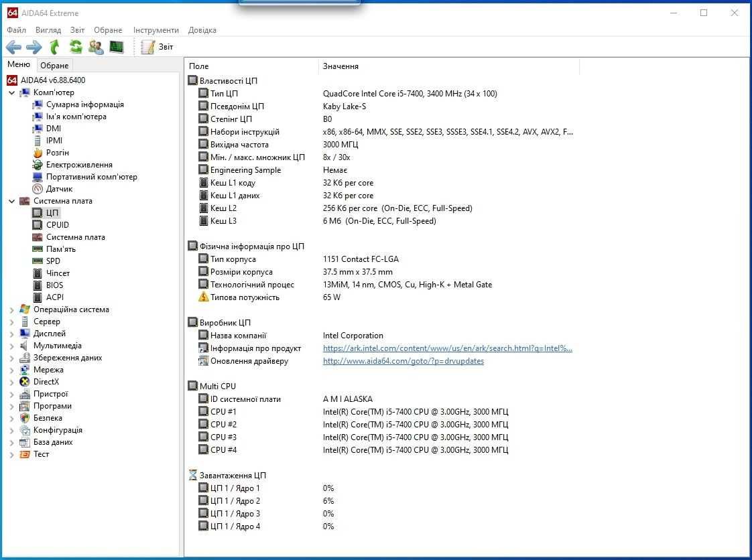The width and height of the screenshot is (752, 560).
Task: Click the Тест benchmark icon
Action: pyautogui.click(x=24, y=454)
